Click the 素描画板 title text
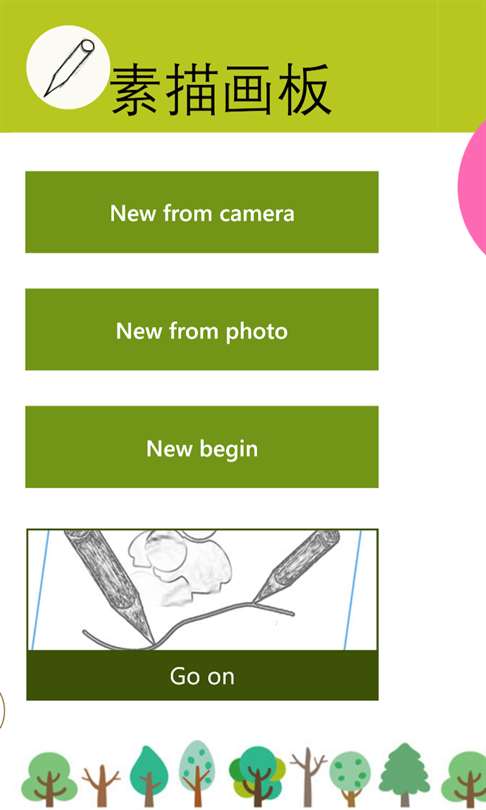This screenshot has height=810, width=486. (221, 89)
